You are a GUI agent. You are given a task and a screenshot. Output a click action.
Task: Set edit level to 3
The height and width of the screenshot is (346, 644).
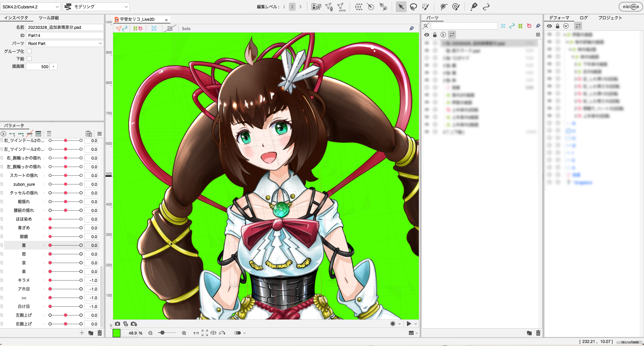[x=300, y=7]
